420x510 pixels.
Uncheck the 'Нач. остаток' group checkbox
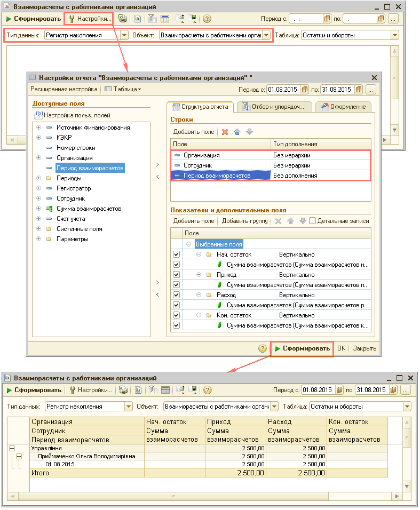pyautogui.click(x=176, y=254)
